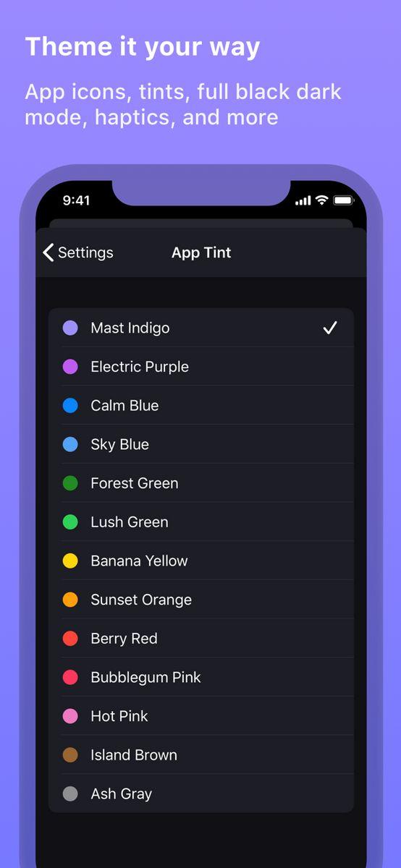Screen dimensions: 401x868
Task: Select the Ash Gray tint
Action: click(x=201, y=794)
